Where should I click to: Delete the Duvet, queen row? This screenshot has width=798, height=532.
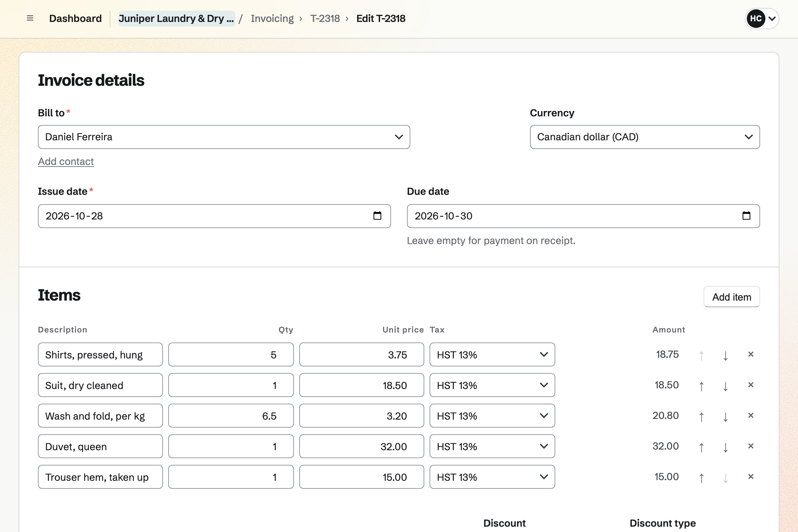[750, 446]
